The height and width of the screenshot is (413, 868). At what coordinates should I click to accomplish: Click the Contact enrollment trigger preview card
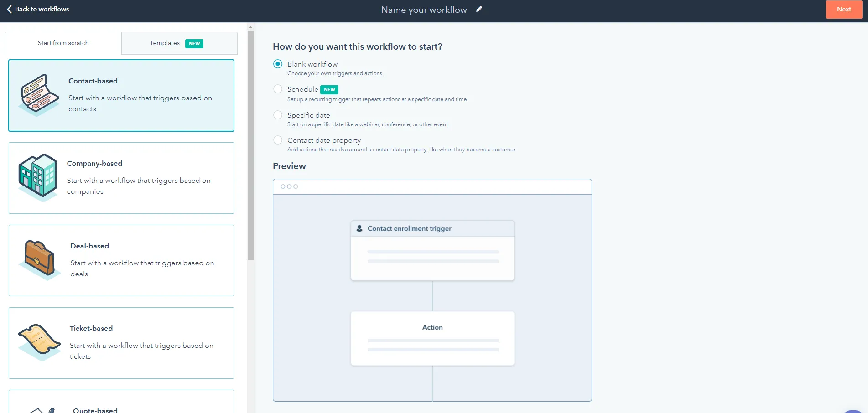pos(432,250)
